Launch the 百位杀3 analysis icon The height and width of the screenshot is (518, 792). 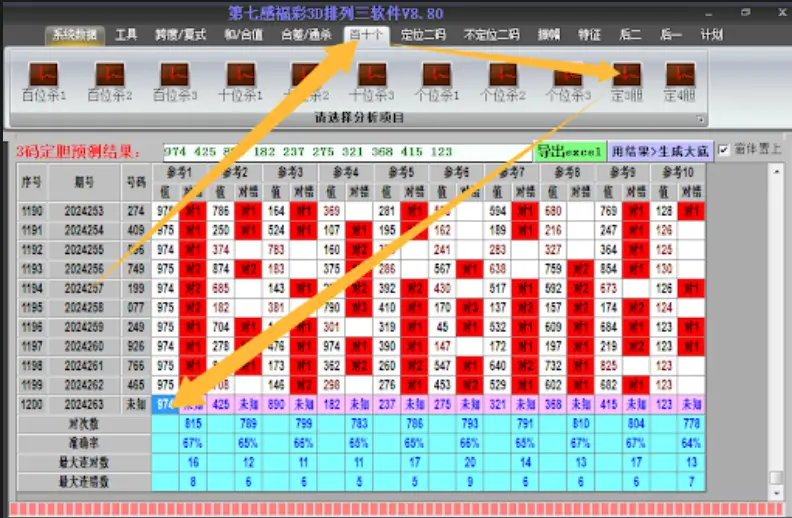pyautogui.click(x=175, y=75)
